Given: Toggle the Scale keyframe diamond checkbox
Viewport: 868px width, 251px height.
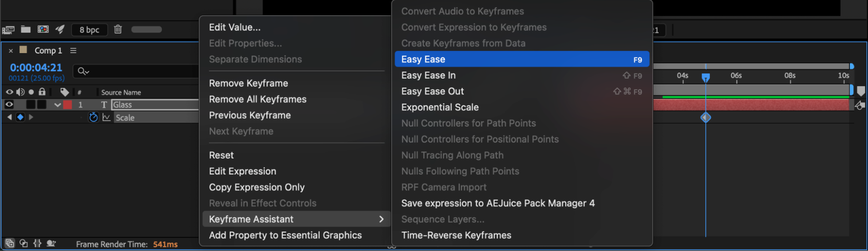Looking at the screenshot, I should 20,117.
